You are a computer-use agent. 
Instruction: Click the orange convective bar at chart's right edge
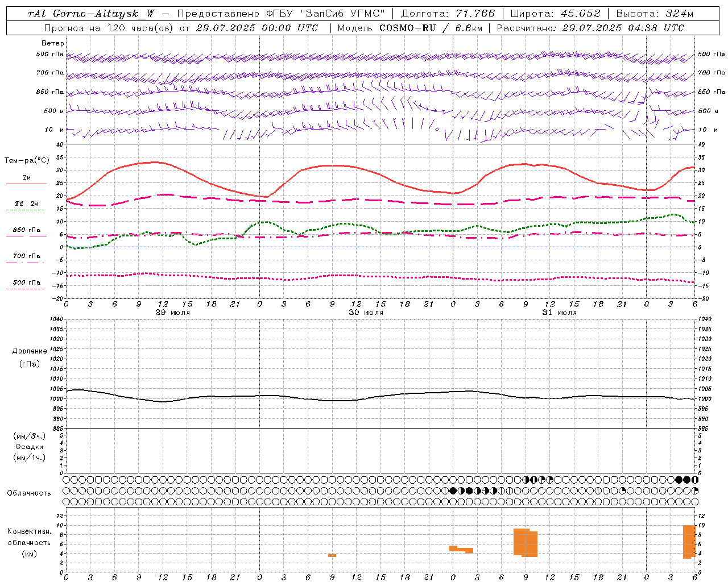(689, 542)
